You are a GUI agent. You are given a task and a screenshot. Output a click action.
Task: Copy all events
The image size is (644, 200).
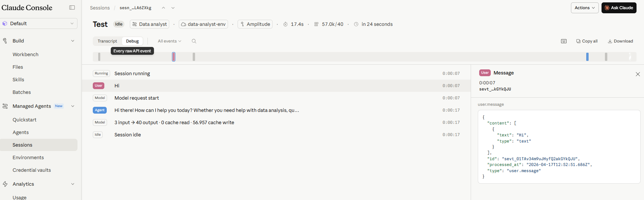pyautogui.click(x=587, y=41)
